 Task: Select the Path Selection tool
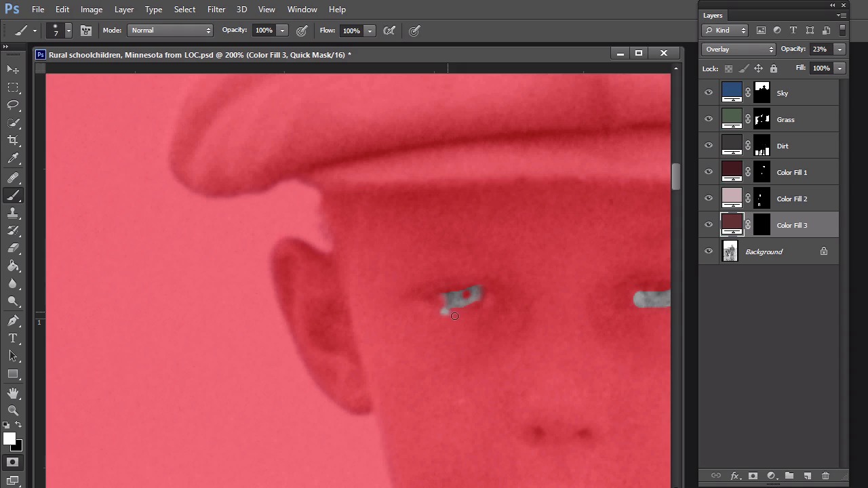click(x=13, y=356)
